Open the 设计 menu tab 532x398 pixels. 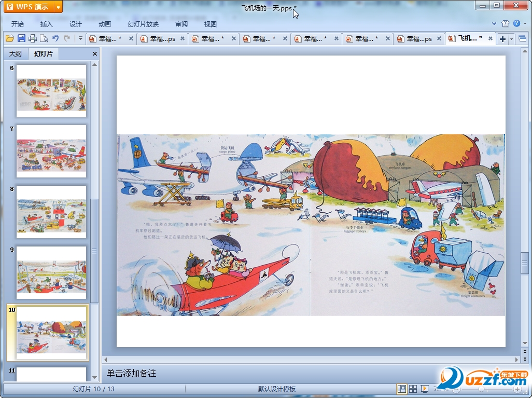click(x=76, y=24)
